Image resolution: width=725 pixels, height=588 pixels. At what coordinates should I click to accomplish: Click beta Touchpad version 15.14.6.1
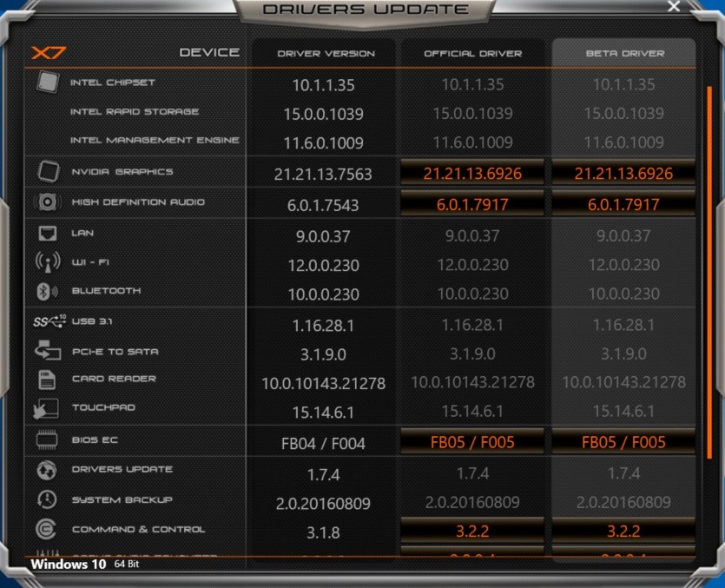coord(623,411)
